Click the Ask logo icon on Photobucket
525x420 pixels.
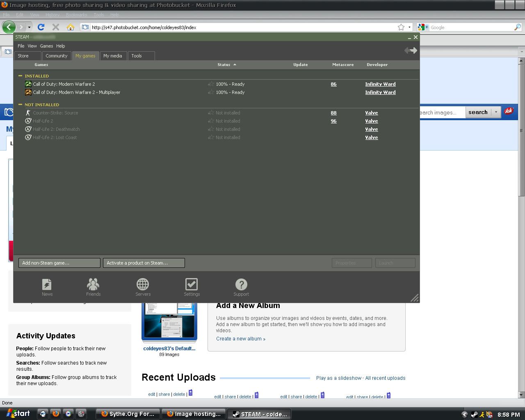point(509,111)
